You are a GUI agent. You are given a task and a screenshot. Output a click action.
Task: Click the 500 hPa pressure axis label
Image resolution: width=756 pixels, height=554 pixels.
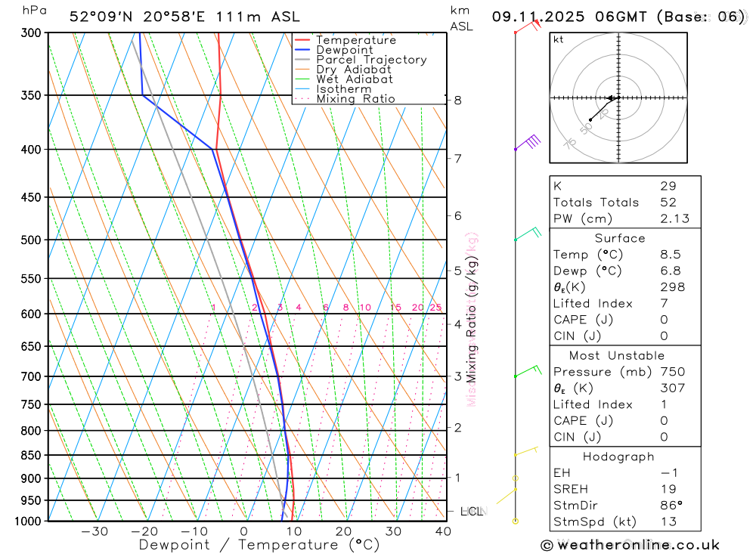tap(31, 240)
